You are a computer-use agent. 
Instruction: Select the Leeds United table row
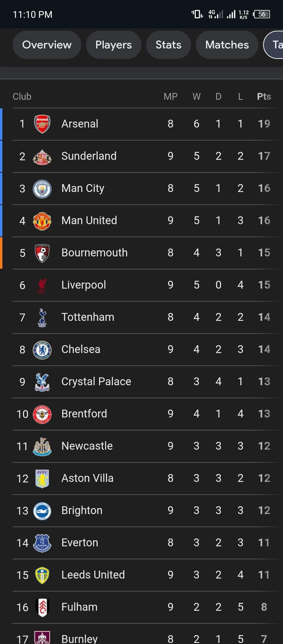[141, 575]
